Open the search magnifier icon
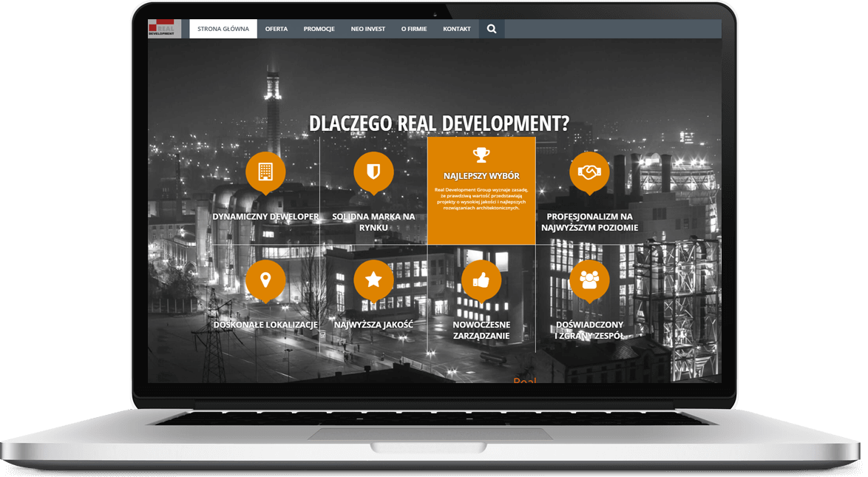This screenshot has width=868, height=477. (492, 29)
